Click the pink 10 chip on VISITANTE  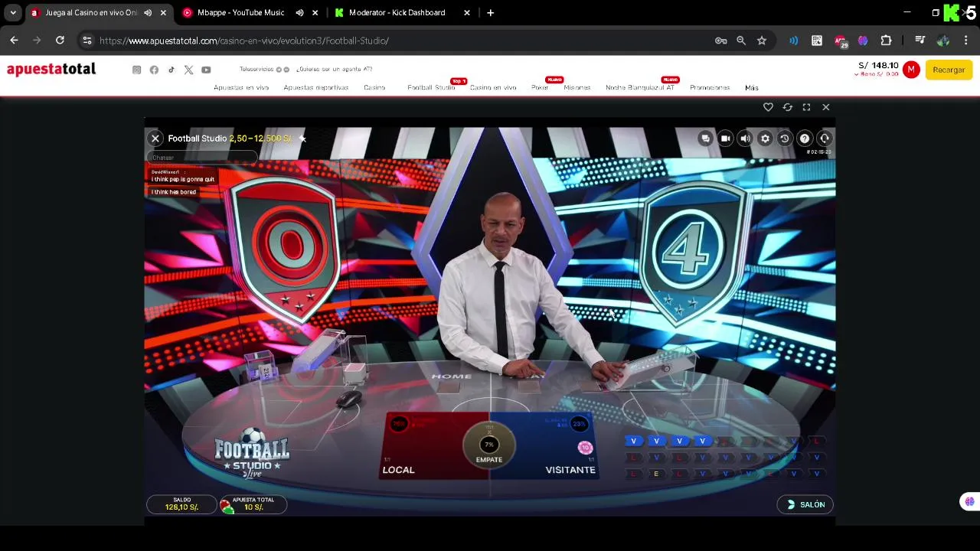tap(586, 448)
